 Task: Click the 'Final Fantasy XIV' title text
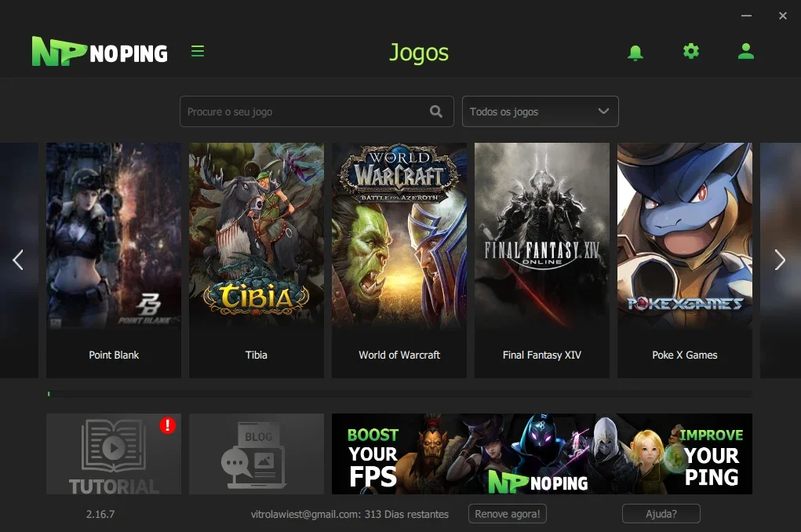[x=542, y=355]
